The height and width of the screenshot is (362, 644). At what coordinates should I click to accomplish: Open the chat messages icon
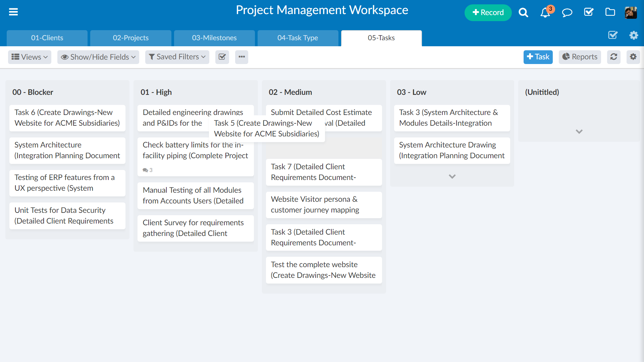[x=567, y=13]
